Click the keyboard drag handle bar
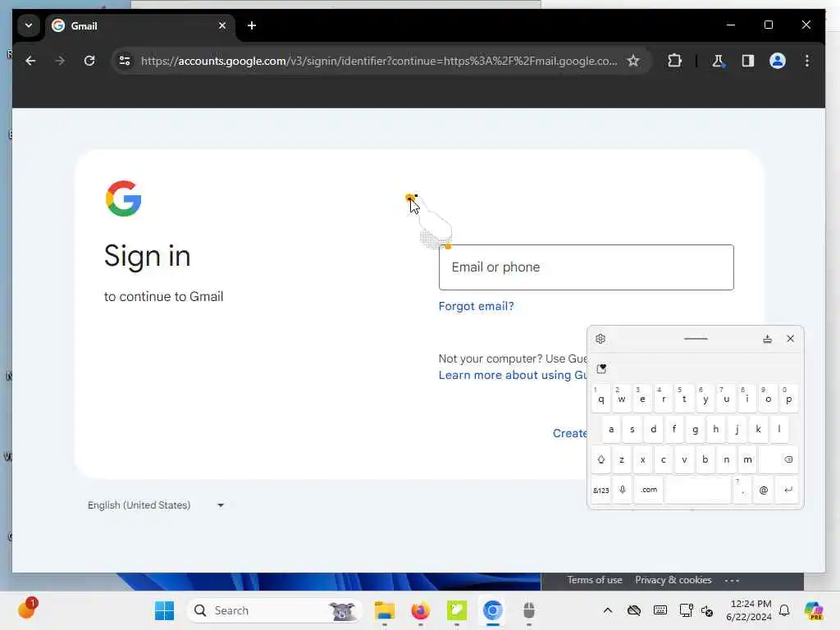Viewport: 840px width, 630px height. coord(696,339)
